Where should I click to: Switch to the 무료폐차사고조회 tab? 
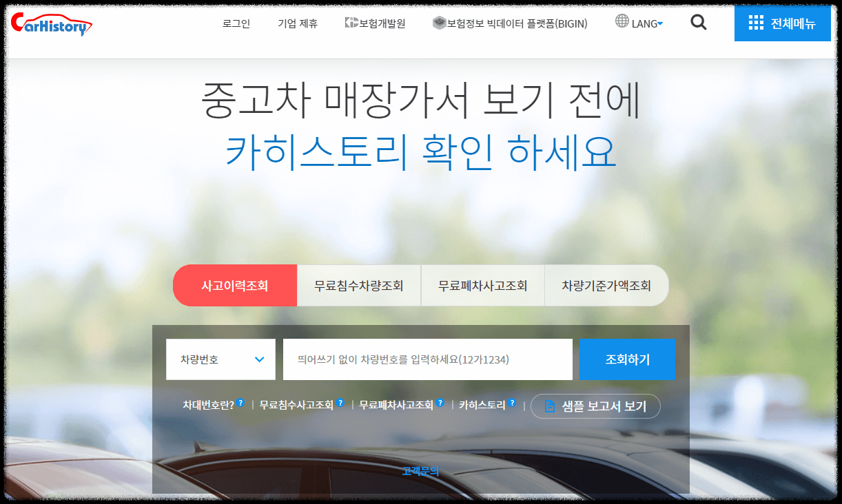point(483,285)
